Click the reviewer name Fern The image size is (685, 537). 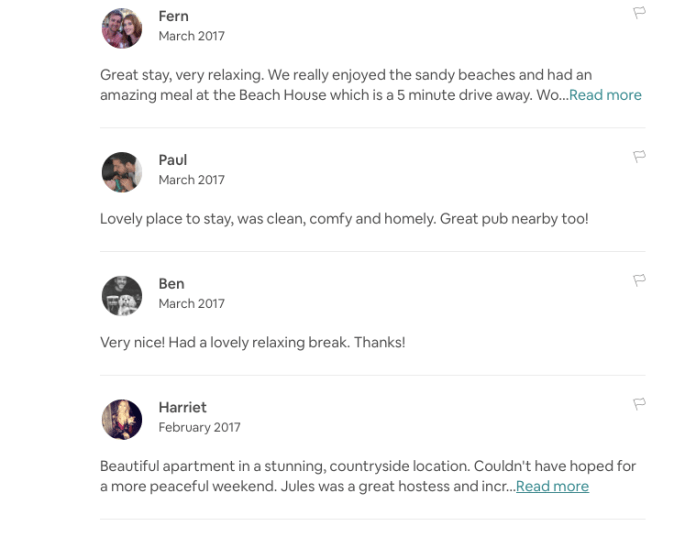pos(173,16)
